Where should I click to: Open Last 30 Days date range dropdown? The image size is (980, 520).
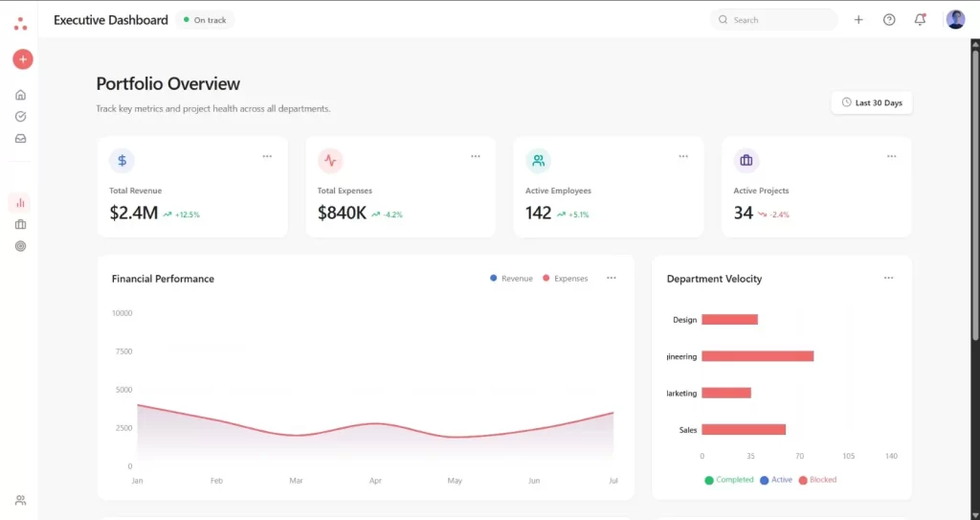(x=871, y=102)
